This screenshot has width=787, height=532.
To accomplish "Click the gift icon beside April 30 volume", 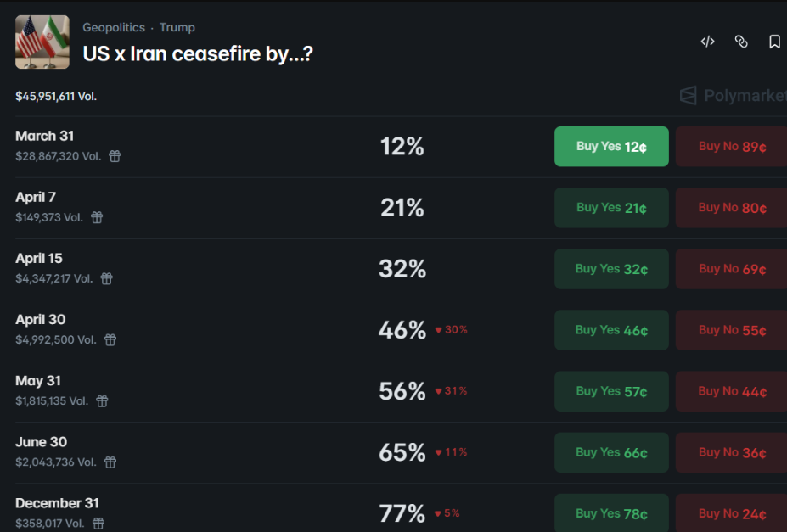I will coord(110,339).
